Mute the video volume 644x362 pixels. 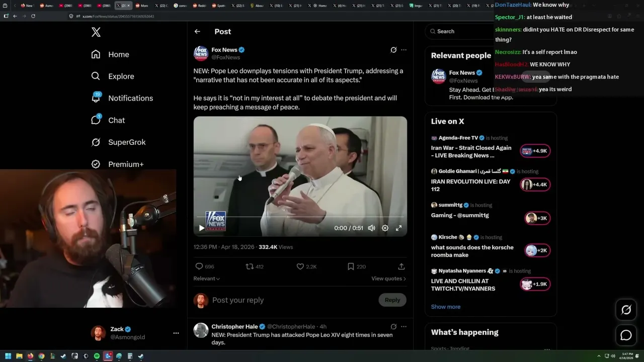tap(371, 228)
